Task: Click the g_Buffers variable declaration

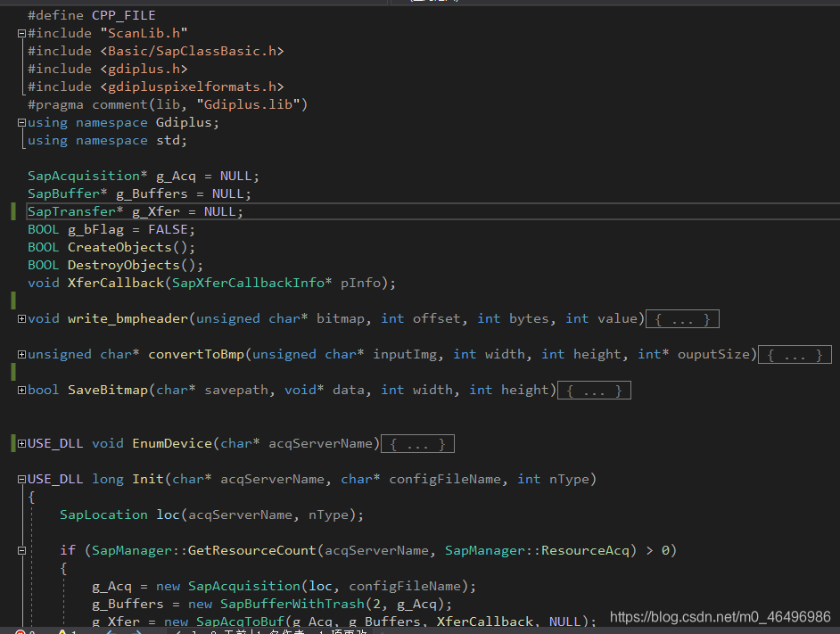Action: (152, 193)
